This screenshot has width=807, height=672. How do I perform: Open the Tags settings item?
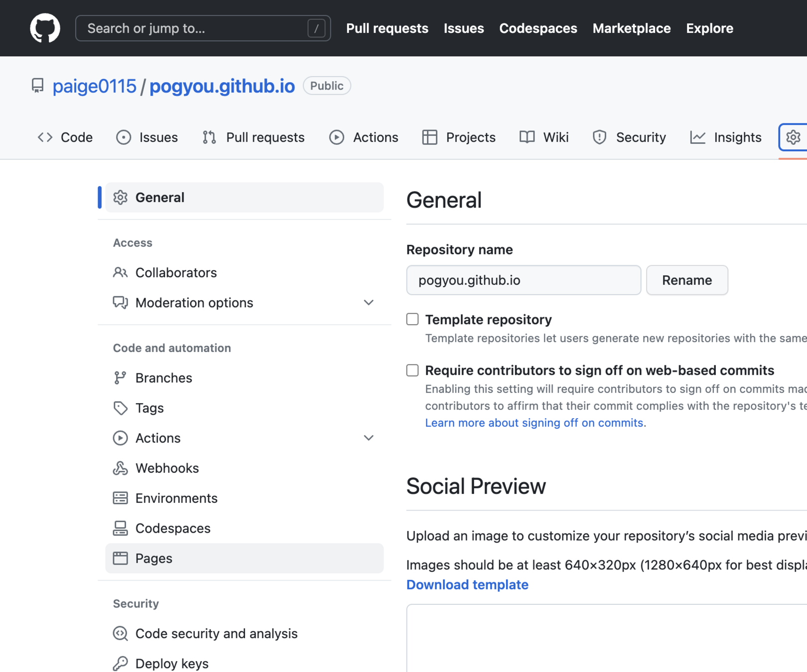[245, 408]
